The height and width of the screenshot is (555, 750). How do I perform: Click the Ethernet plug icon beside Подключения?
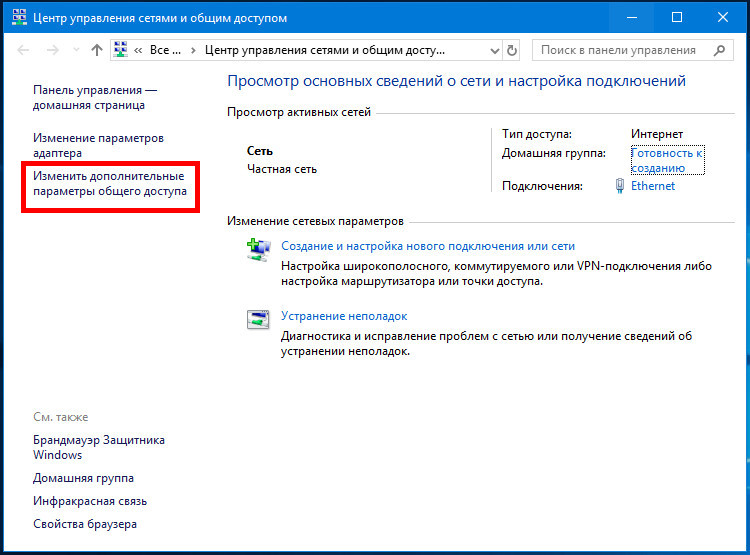[x=620, y=186]
